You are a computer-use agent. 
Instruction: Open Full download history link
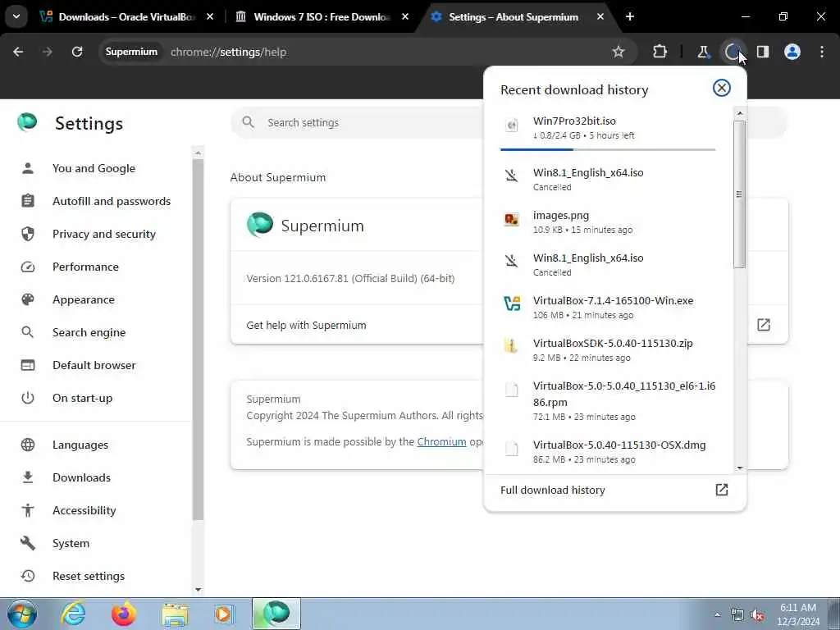tap(614, 491)
